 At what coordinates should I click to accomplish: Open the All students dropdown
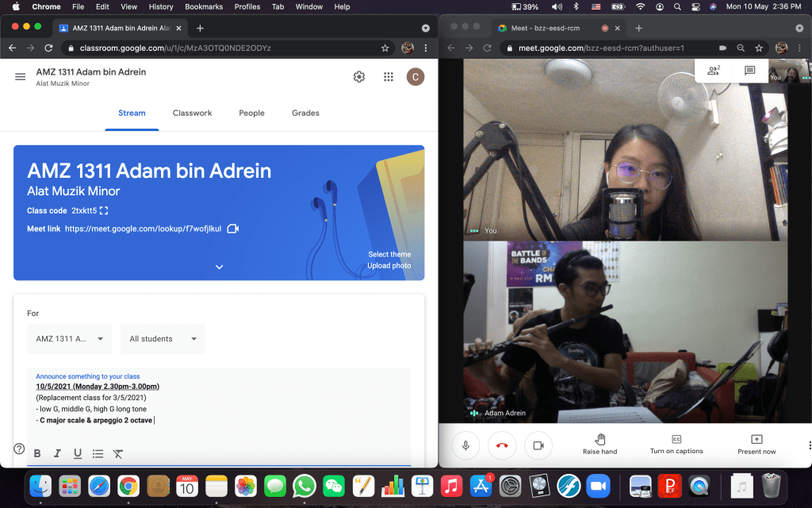pyautogui.click(x=163, y=339)
